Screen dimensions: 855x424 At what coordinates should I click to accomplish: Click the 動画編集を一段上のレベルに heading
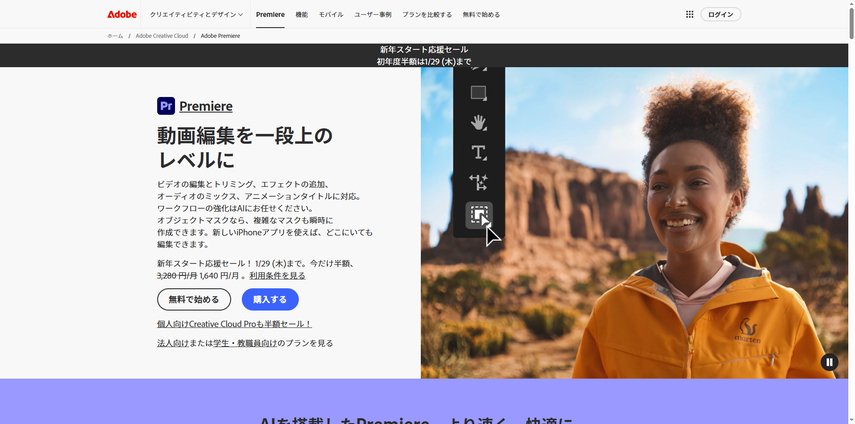click(245, 148)
